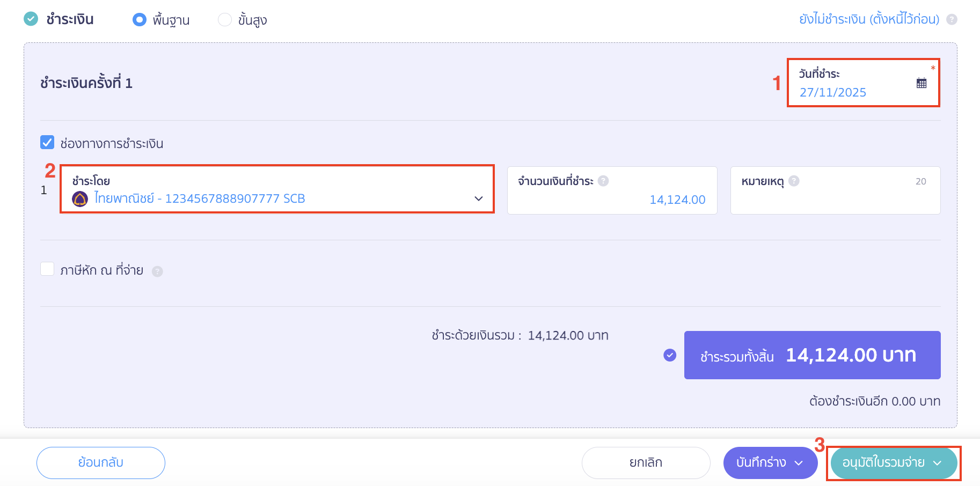Enable the ภาษีหัก ณ ที่จ่าย checkbox
This screenshot has height=486, width=980.
click(47, 269)
